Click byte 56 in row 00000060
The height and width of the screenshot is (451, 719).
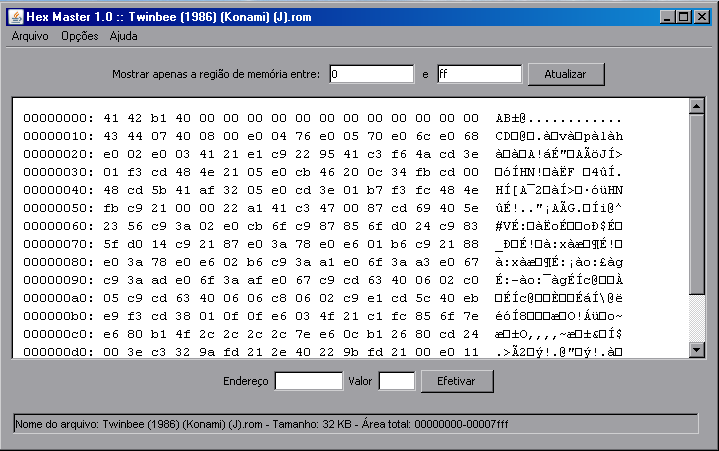pyautogui.click(x=135, y=226)
